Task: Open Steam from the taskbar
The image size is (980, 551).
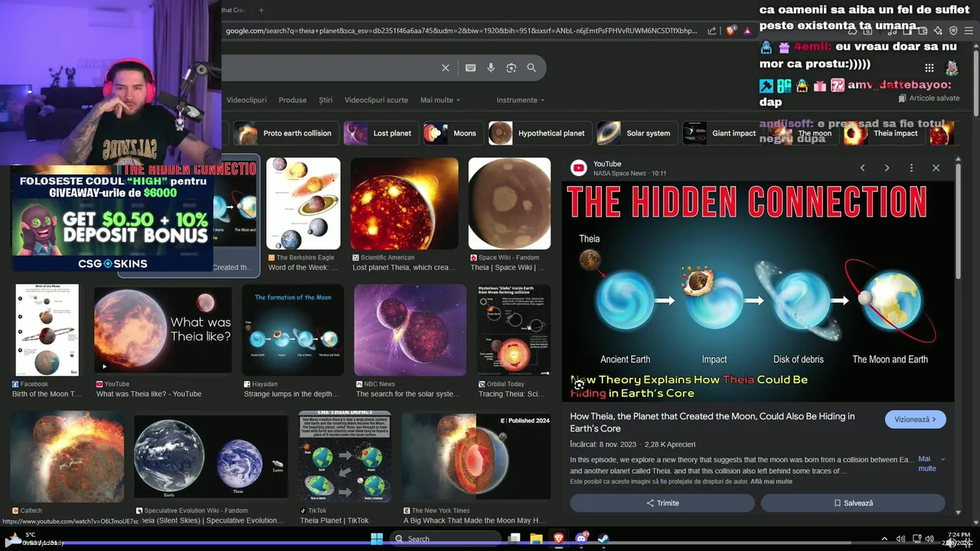Action: [603, 539]
